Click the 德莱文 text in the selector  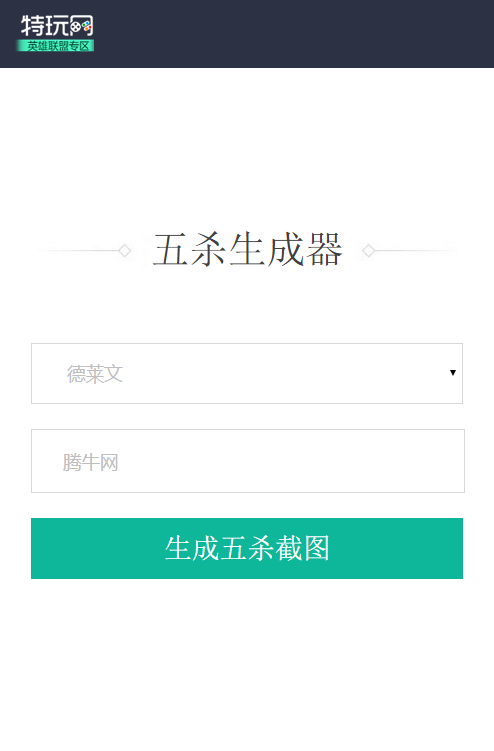tap(95, 374)
